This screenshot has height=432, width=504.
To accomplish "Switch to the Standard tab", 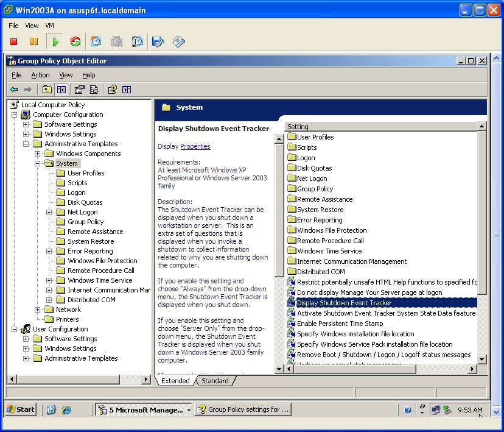I will pos(215,380).
